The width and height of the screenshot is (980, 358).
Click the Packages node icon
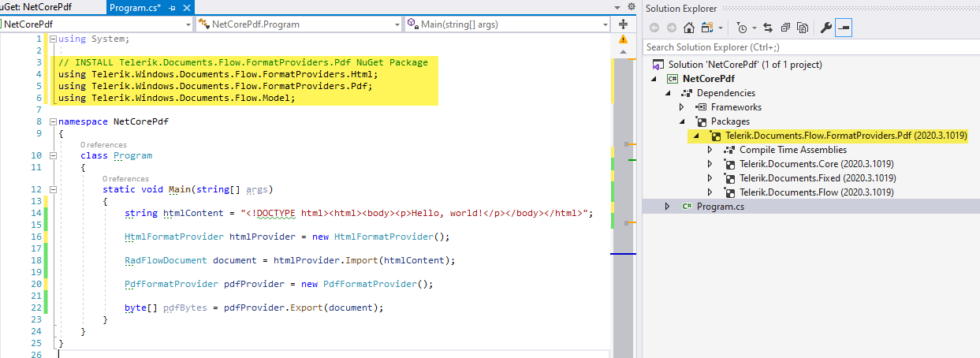701,121
